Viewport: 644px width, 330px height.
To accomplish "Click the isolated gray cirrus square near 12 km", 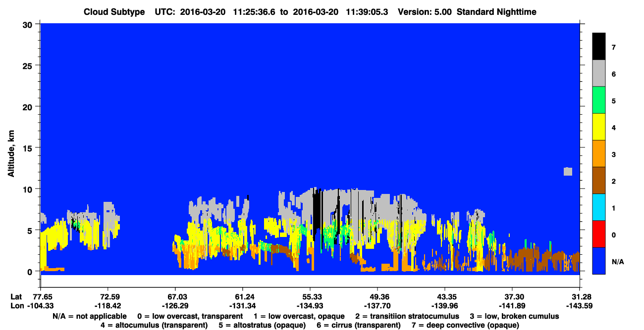I will pos(568,171).
